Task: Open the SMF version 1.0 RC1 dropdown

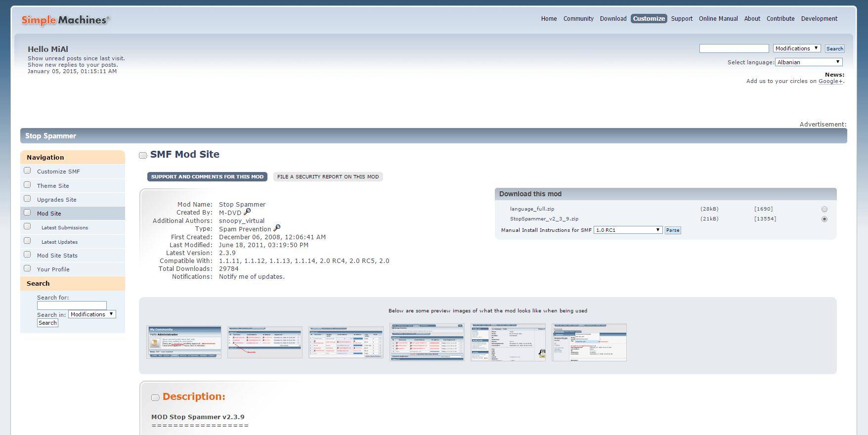Action: click(x=628, y=230)
